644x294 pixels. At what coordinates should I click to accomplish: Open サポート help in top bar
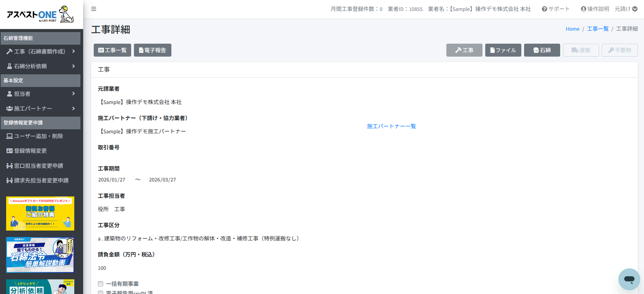pos(556,9)
